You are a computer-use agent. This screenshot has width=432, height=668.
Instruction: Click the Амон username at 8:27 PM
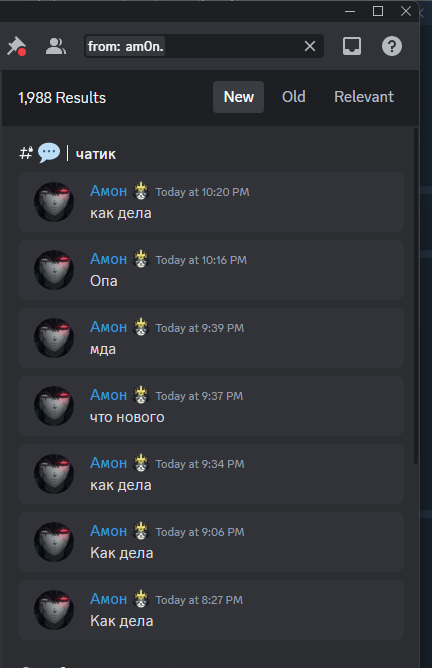click(x=109, y=599)
